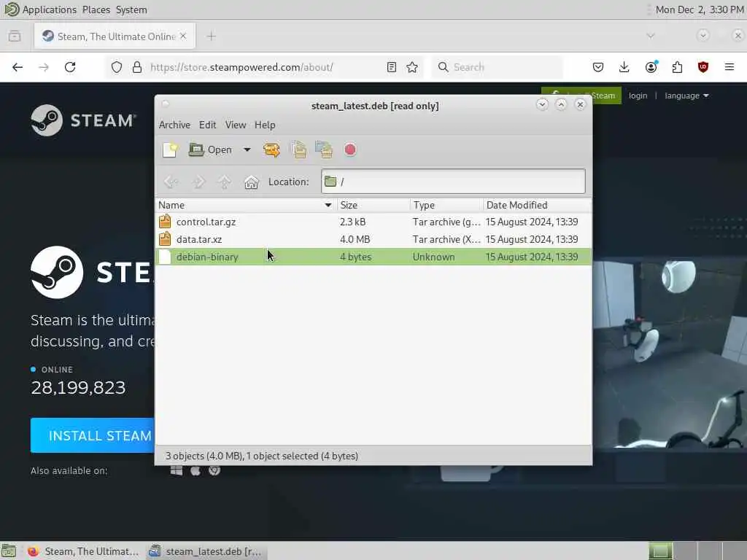Open the Help menu in archive manager
The width and height of the screenshot is (747, 560).
(x=265, y=125)
